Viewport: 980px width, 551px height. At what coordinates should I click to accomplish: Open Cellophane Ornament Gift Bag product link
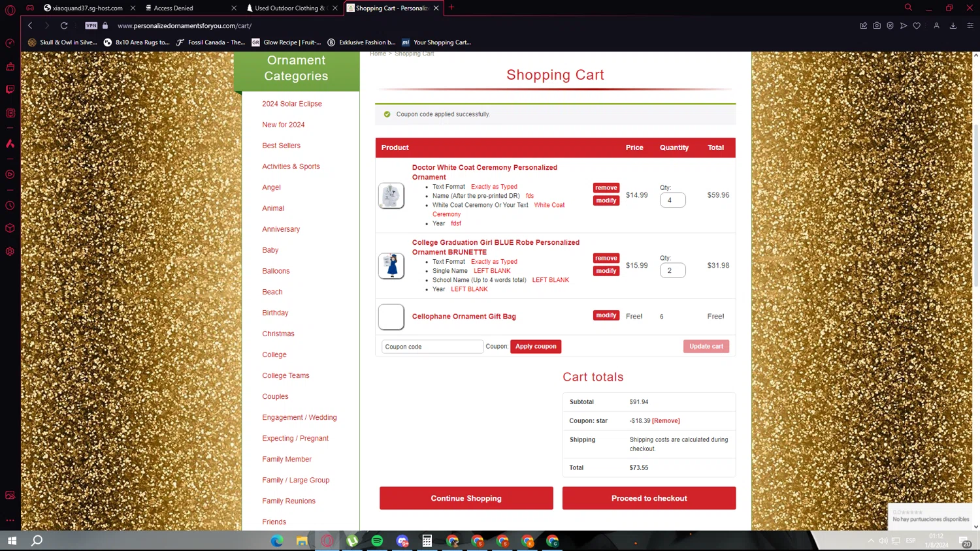click(464, 317)
